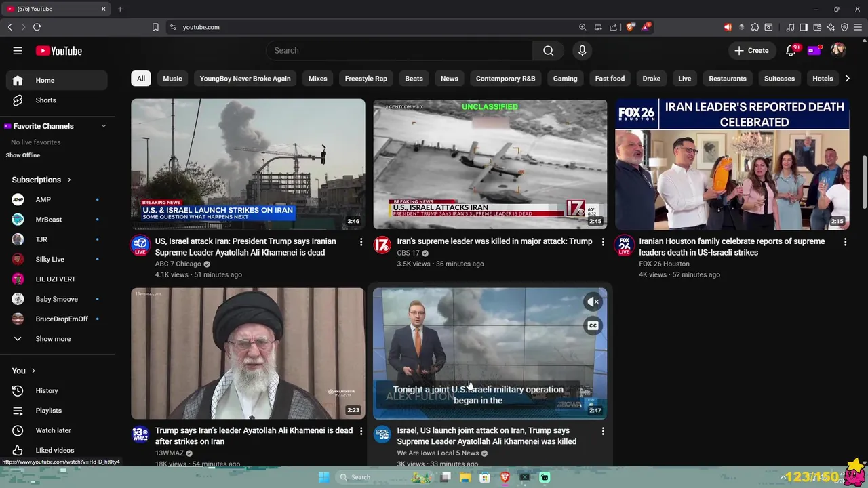Image resolution: width=868 pixels, height=488 pixels.
Task: Click the search magnifier button
Action: (x=548, y=51)
